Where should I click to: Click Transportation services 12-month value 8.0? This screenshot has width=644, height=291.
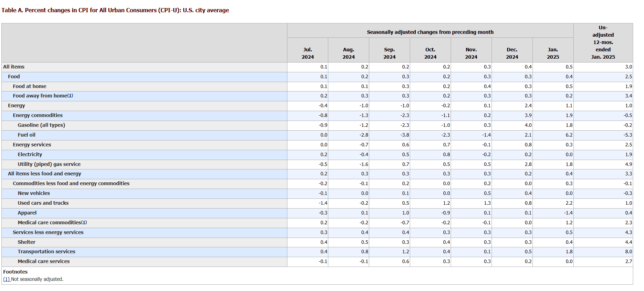pos(628,252)
